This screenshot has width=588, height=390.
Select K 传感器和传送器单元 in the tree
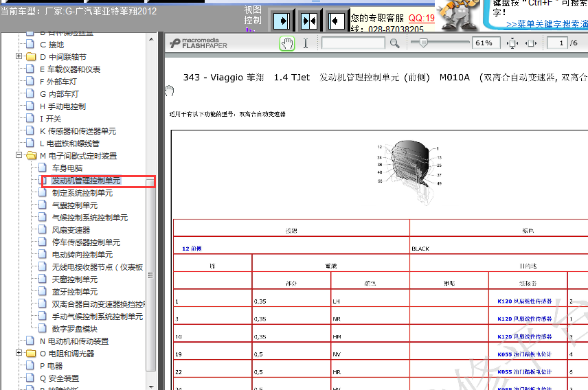[x=78, y=131]
